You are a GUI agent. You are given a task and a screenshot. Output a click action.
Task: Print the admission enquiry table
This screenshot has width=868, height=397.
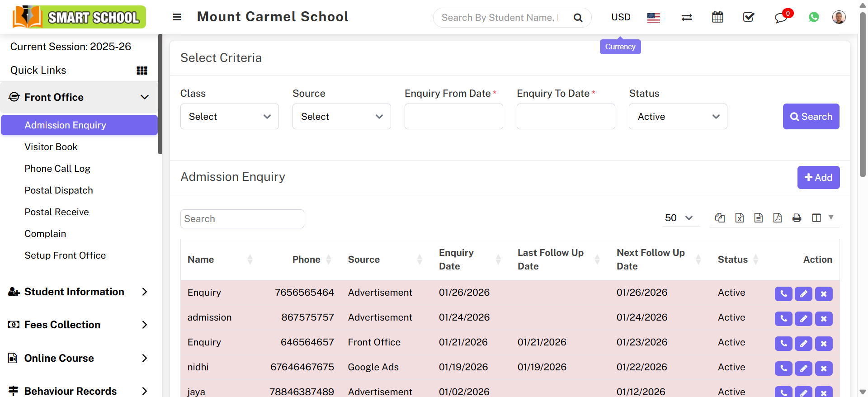797,218
